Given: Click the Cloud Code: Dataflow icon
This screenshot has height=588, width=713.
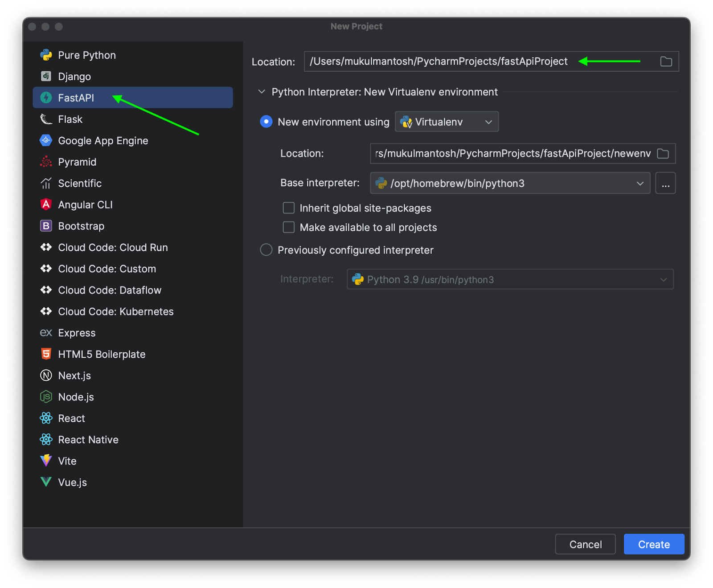Looking at the screenshot, I should tap(46, 290).
